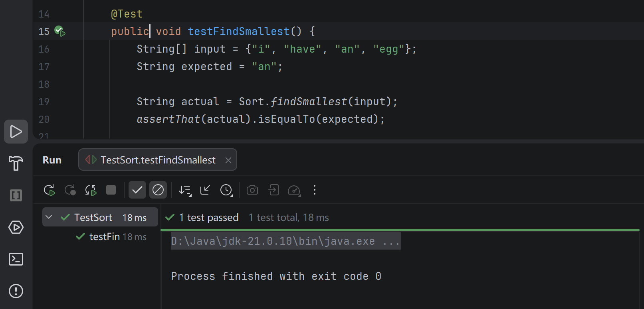Image resolution: width=644 pixels, height=309 pixels.
Task: Expand the folded java.exe command line
Action: 285,241
